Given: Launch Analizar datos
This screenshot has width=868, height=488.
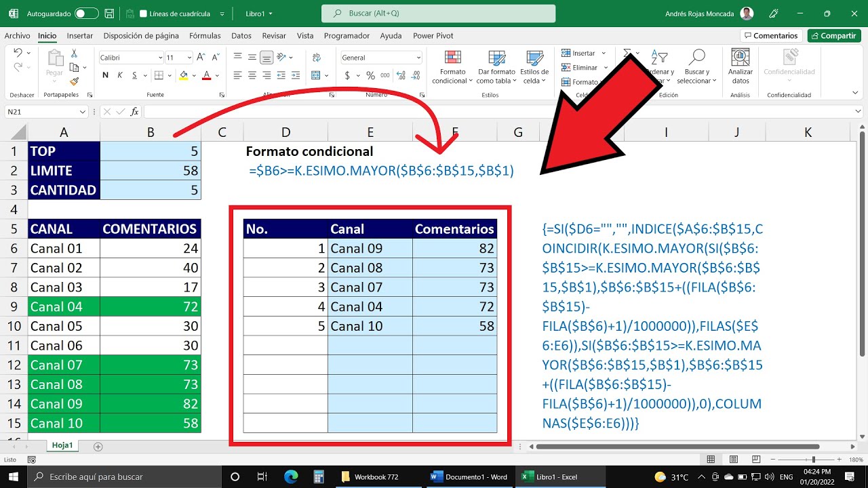Looking at the screenshot, I should 739,66.
